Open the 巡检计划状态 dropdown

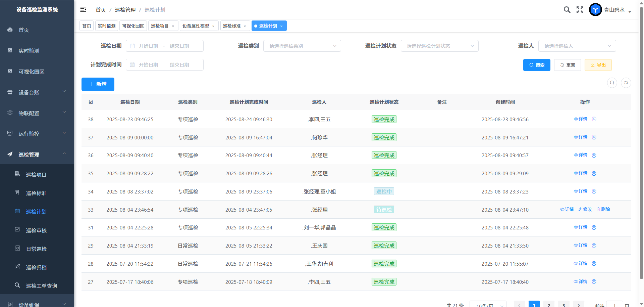click(x=439, y=46)
